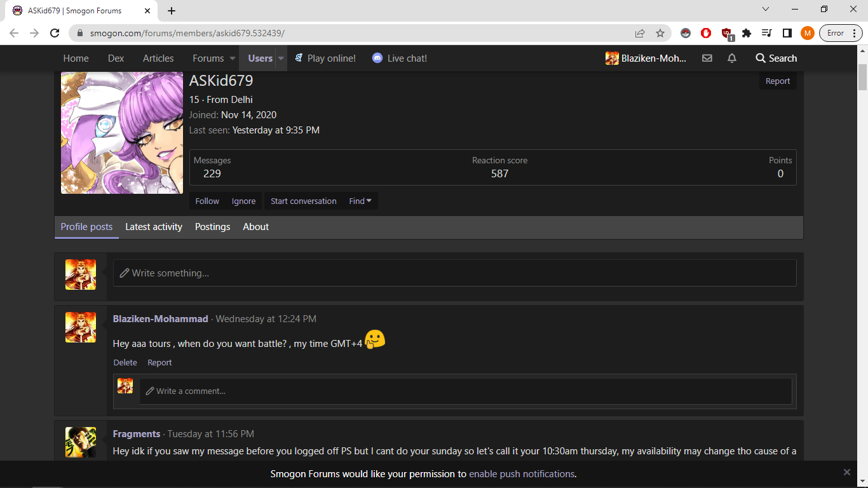Reload the page
The width and height of the screenshot is (868, 488).
tap(55, 33)
